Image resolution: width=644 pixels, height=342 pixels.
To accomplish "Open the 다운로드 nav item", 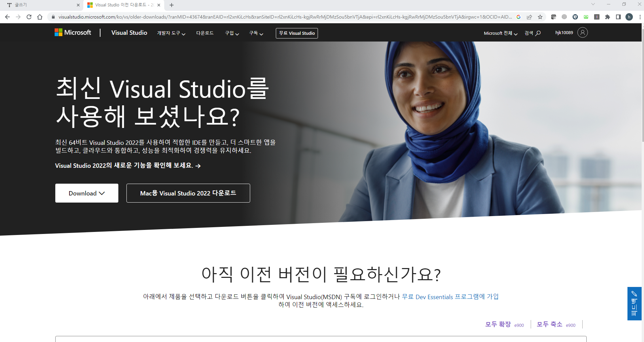I will pos(205,33).
